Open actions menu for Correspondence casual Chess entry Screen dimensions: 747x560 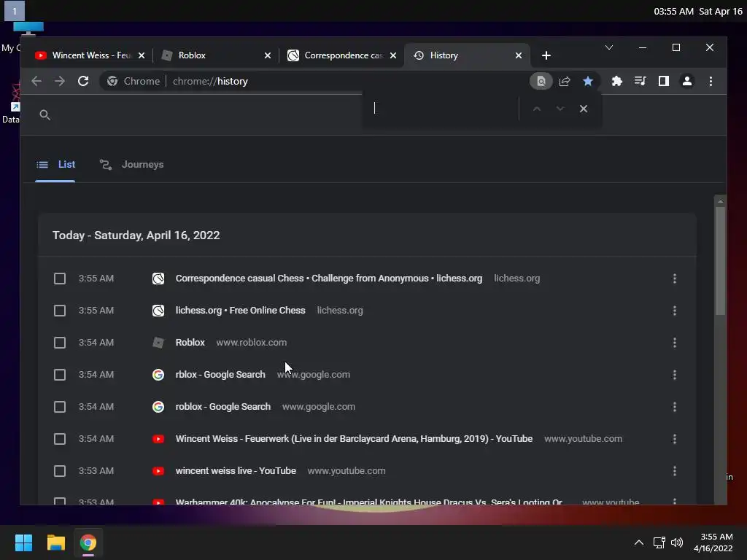[675, 278]
